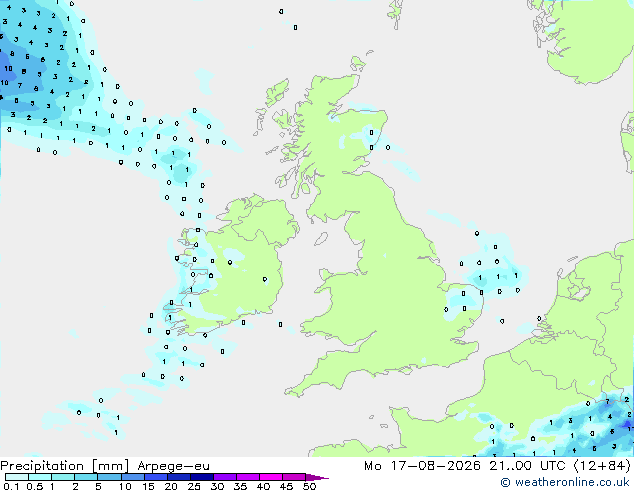Click the legend label "50"
Image resolution: width=634 pixels, height=490 pixels.
pos(309,486)
